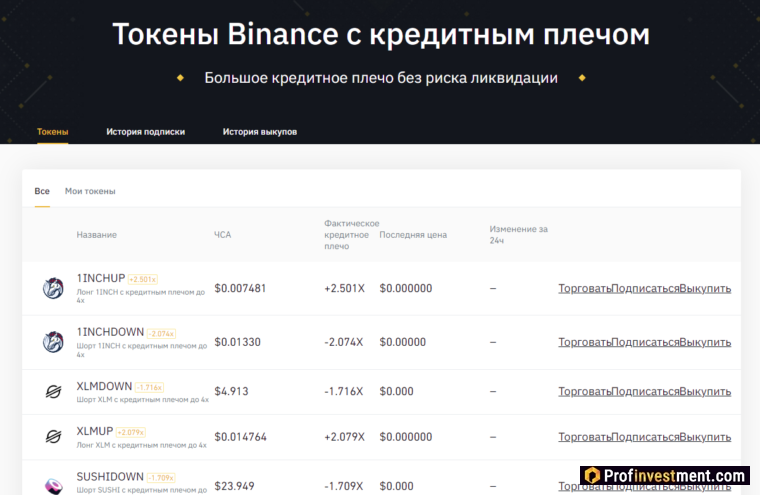Click the XLMDOWN Stellar token icon
Screen dimensions: 760x495
pyautogui.click(x=53, y=391)
